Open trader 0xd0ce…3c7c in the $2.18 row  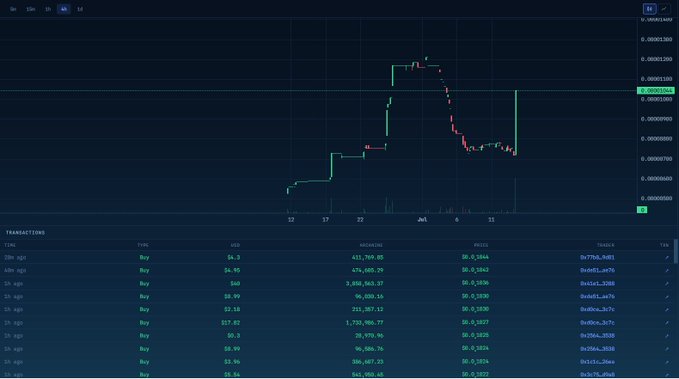[597, 310]
